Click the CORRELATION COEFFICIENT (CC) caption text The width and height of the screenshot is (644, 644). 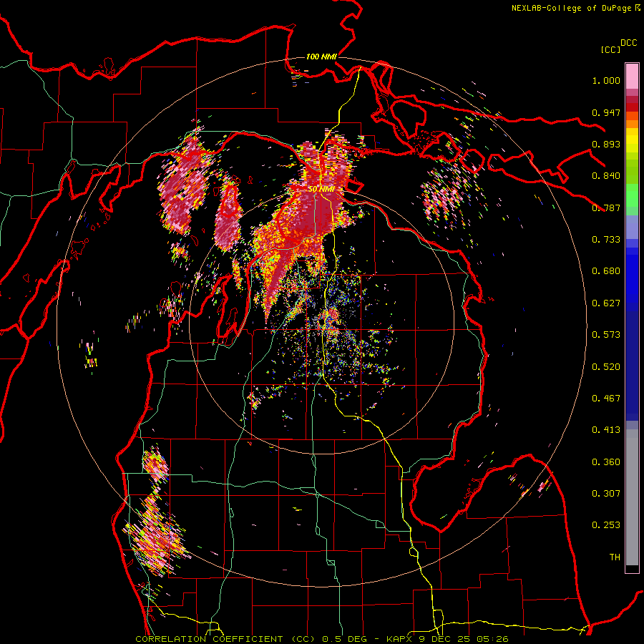pyautogui.click(x=225, y=639)
